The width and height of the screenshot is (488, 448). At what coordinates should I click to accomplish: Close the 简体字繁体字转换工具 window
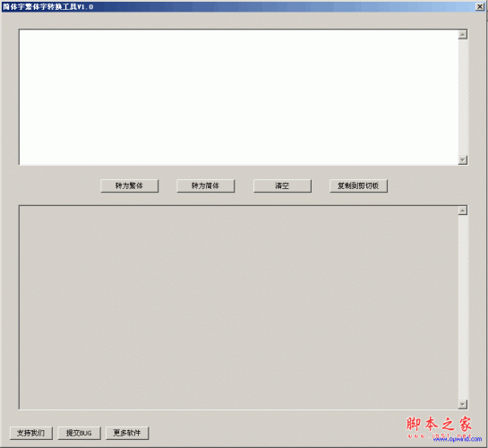tap(480, 6)
